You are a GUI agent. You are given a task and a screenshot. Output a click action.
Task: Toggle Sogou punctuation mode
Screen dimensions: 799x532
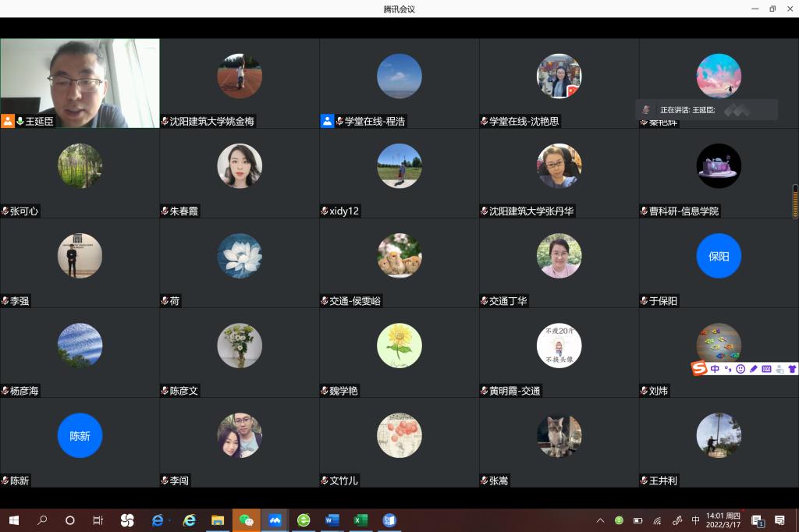[x=727, y=369]
